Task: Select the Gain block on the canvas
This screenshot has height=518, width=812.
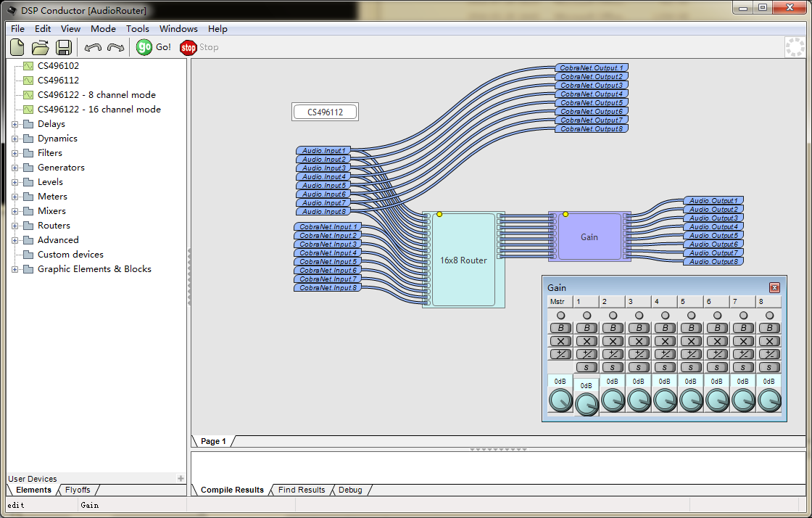Action: click(589, 237)
